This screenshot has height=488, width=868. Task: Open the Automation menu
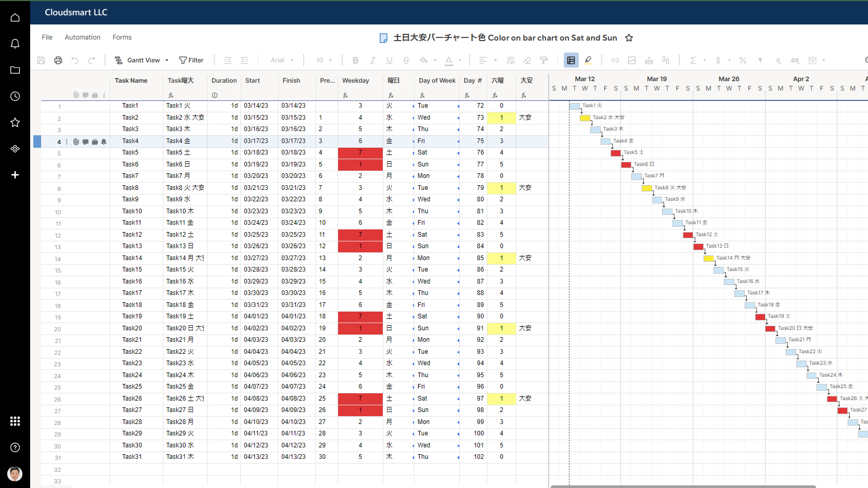coord(82,37)
